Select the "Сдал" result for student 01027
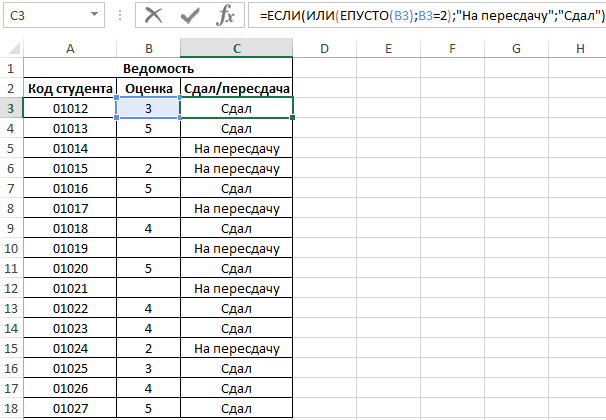606x420 pixels. (236, 408)
